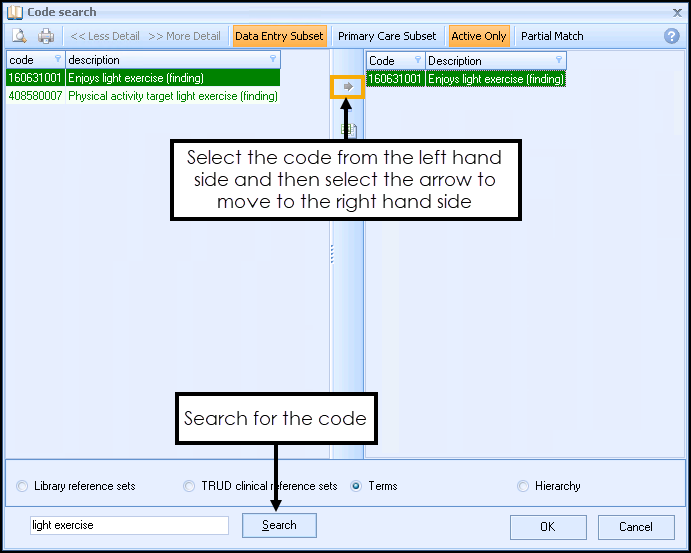Select TRUD clinical reference sets option

point(189,487)
